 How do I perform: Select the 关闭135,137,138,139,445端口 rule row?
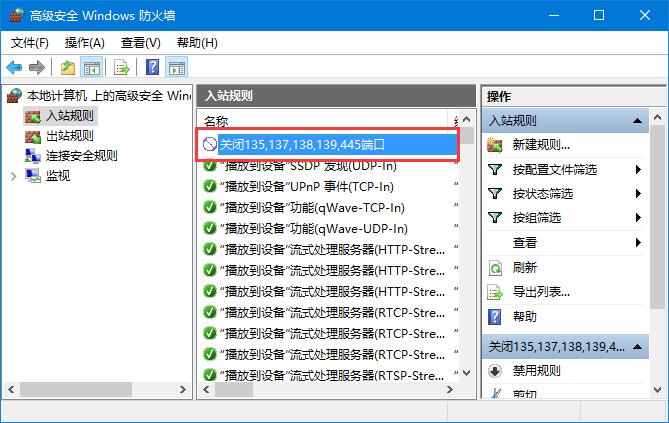click(x=329, y=144)
